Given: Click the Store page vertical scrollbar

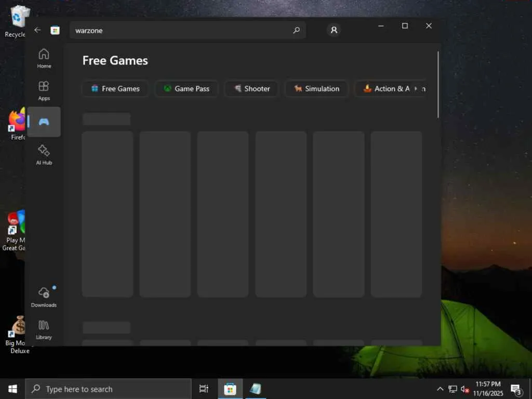Looking at the screenshot, I should 438,85.
